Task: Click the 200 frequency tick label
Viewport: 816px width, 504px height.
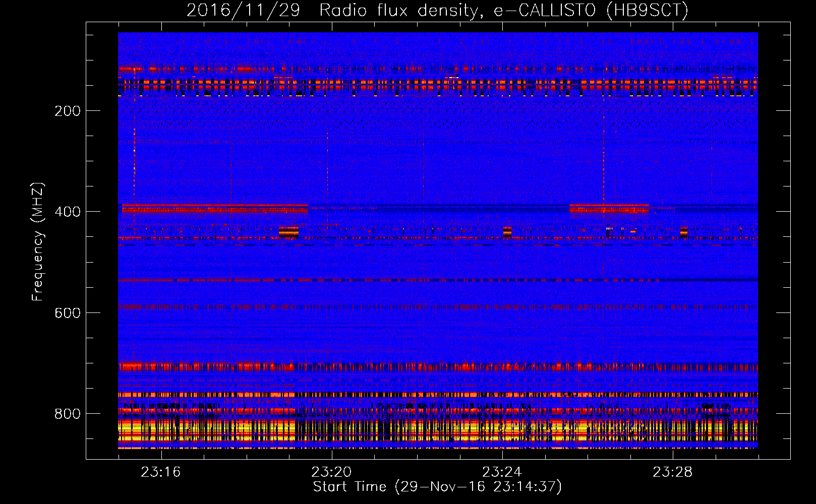Action: [68, 111]
